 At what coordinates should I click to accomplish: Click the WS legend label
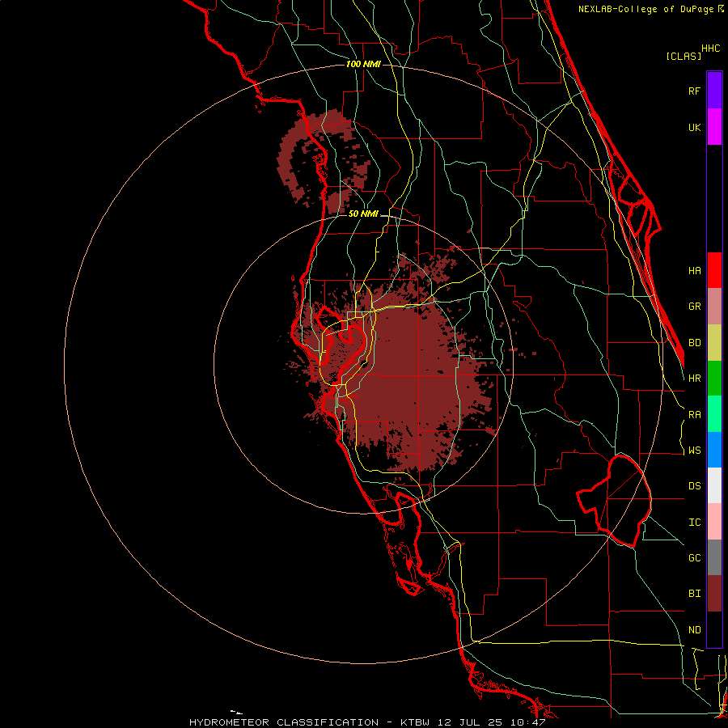pyautogui.click(x=695, y=451)
